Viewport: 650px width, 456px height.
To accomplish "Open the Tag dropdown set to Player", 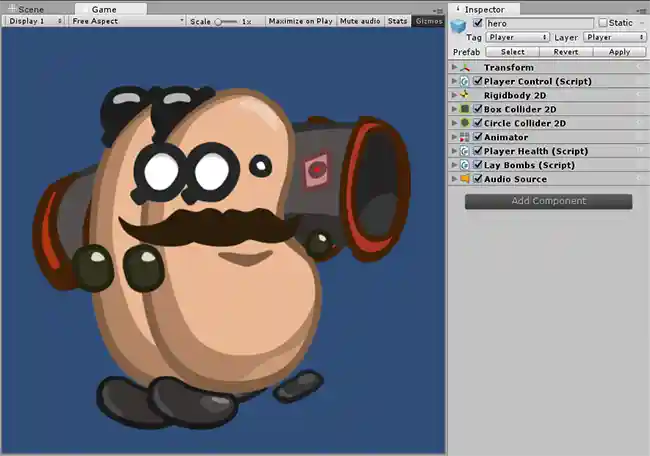I will pyautogui.click(x=517, y=37).
